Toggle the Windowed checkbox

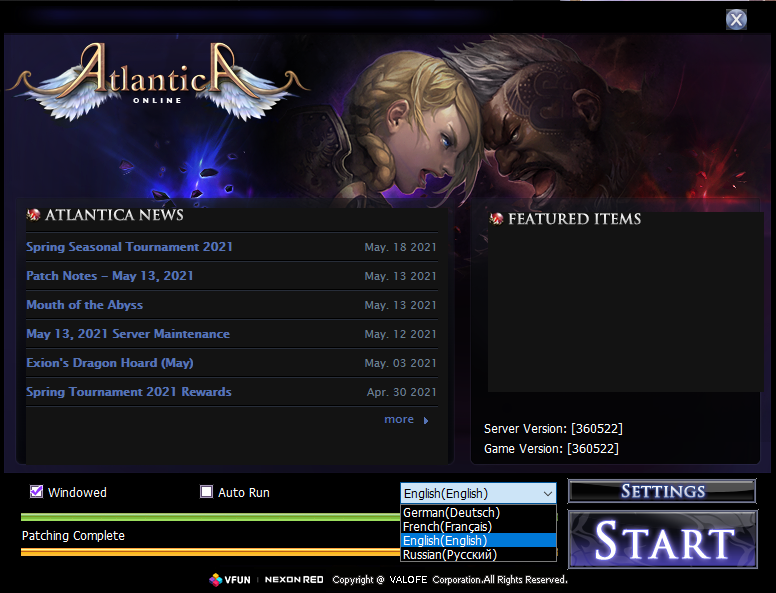click(36, 492)
